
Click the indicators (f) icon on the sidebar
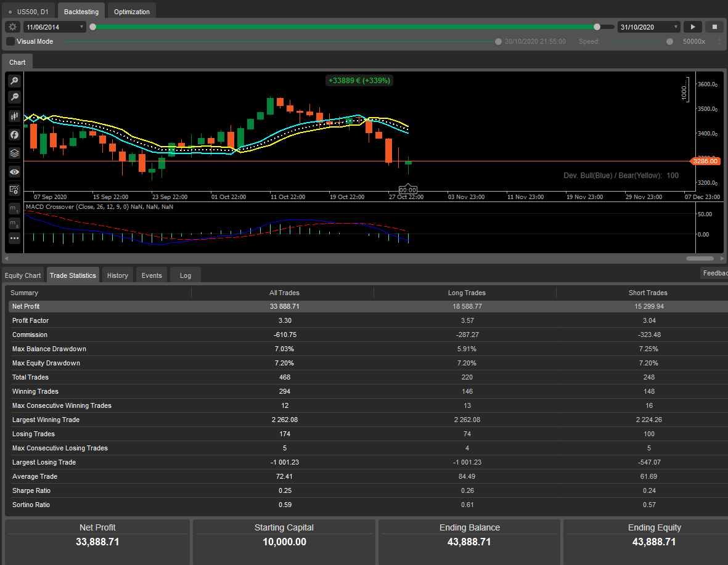point(14,134)
